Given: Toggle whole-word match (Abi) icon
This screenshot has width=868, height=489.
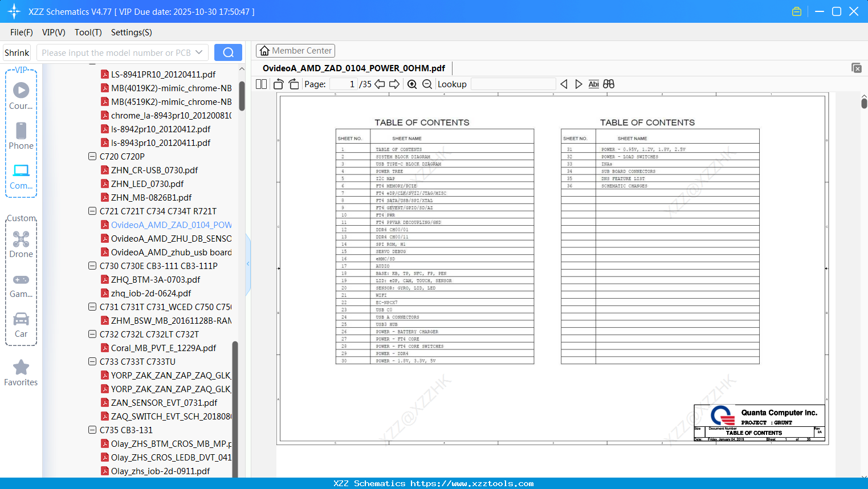Looking at the screenshot, I should coord(593,84).
